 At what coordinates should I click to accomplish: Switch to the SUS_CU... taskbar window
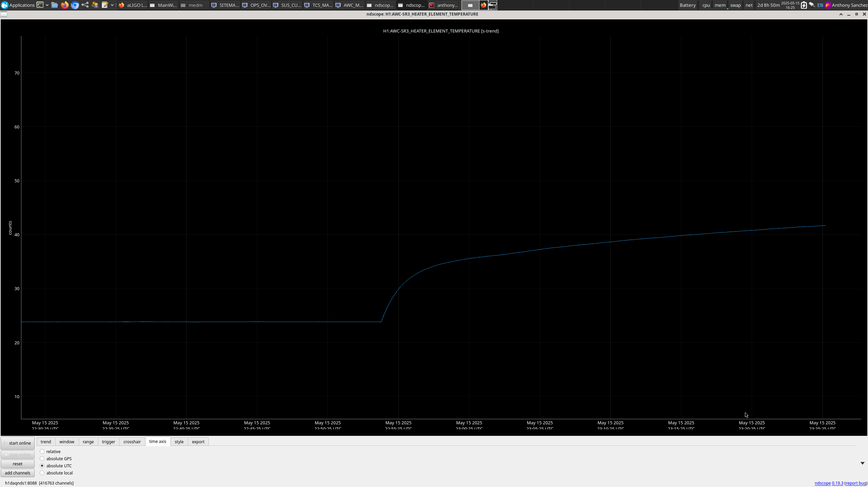[287, 5]
